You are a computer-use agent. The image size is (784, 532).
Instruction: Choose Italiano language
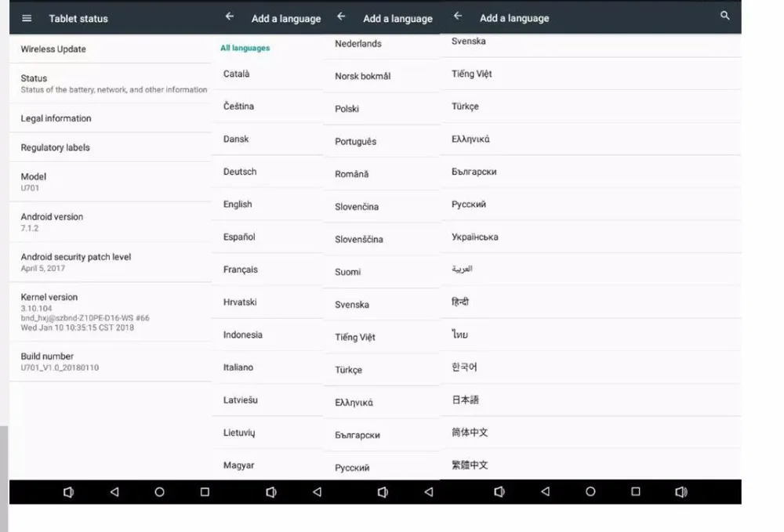click(x=267, y=367)
